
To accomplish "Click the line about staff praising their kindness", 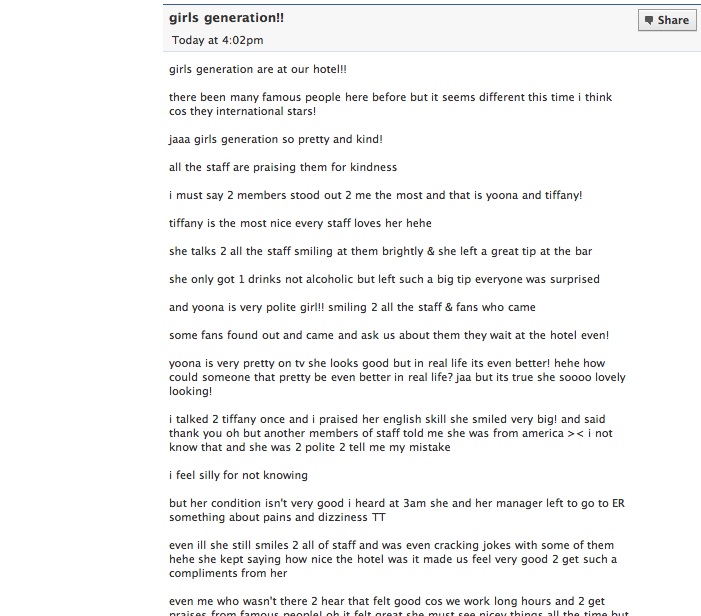I will (283, 167).
